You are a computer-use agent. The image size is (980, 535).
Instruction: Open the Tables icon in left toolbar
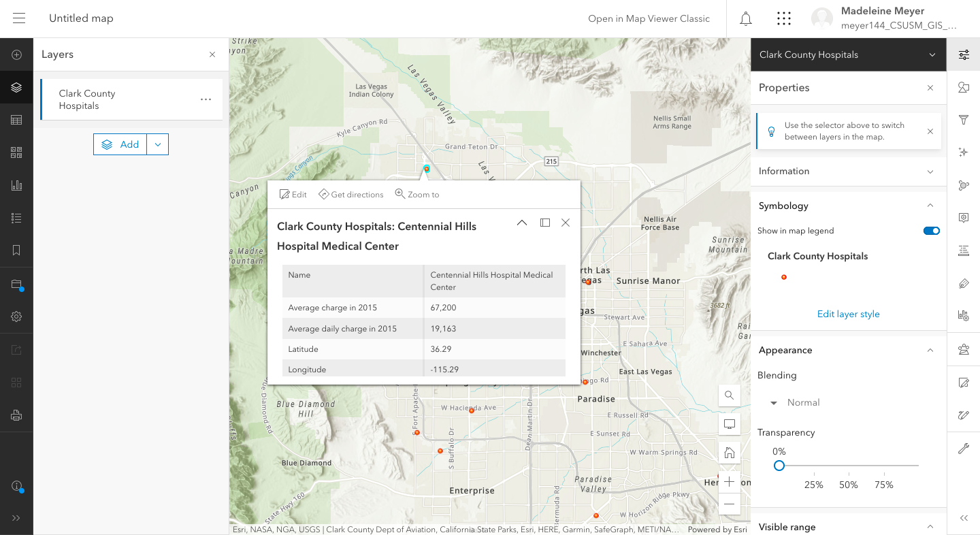[16, 120]
